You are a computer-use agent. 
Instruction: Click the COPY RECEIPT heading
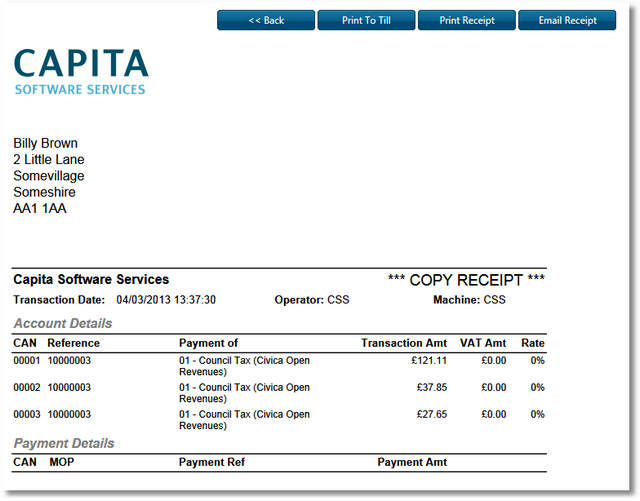[x=466, y=280]
